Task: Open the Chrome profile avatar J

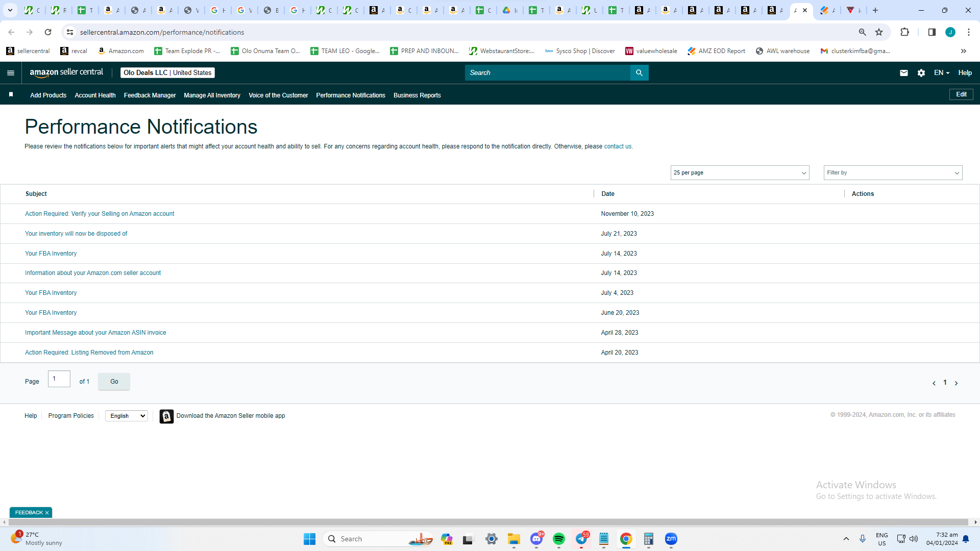Action: 950,32
